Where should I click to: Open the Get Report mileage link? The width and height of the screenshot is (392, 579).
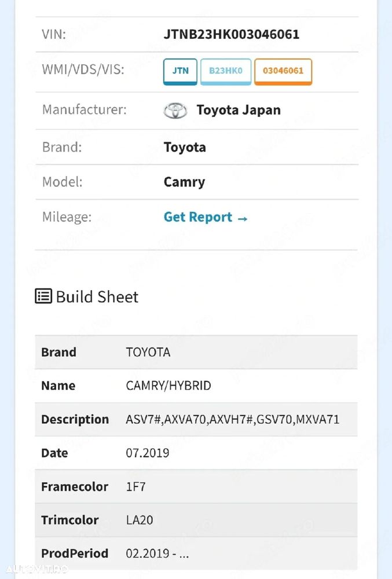(x=205, y=217)
